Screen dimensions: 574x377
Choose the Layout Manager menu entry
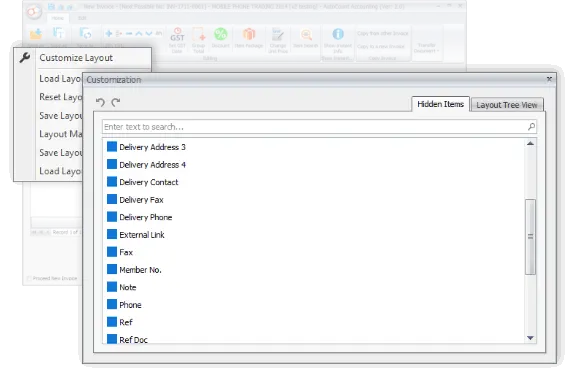tap(61, 134)
